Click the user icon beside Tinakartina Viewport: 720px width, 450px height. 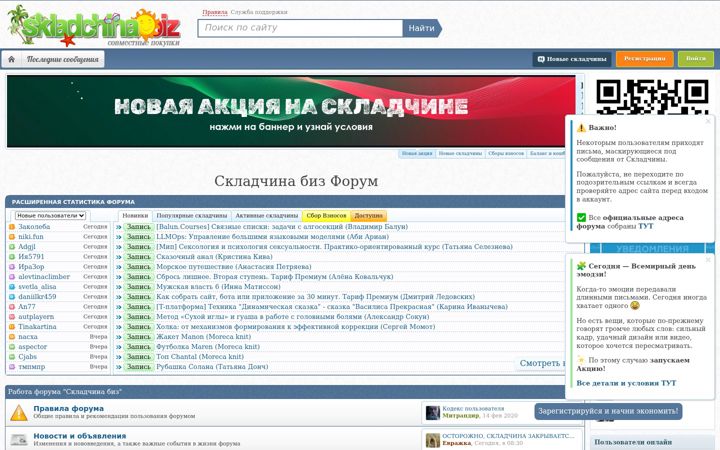point(12,327)
